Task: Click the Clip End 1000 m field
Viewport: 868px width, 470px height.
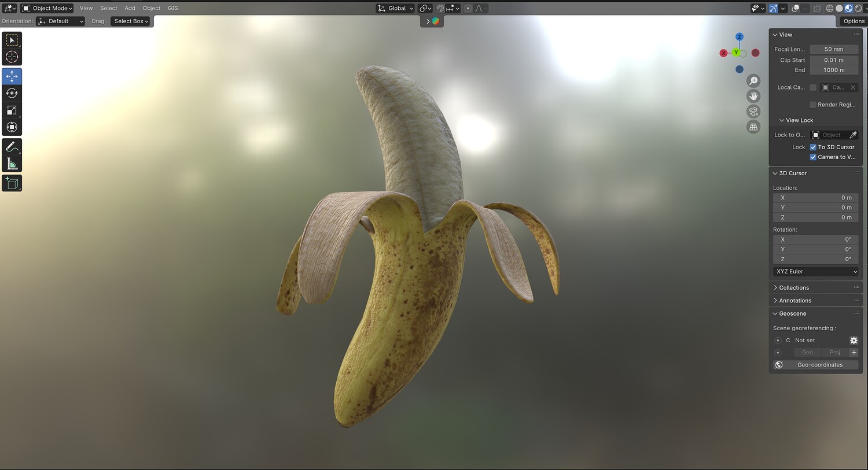Action: tap(834, 70)
